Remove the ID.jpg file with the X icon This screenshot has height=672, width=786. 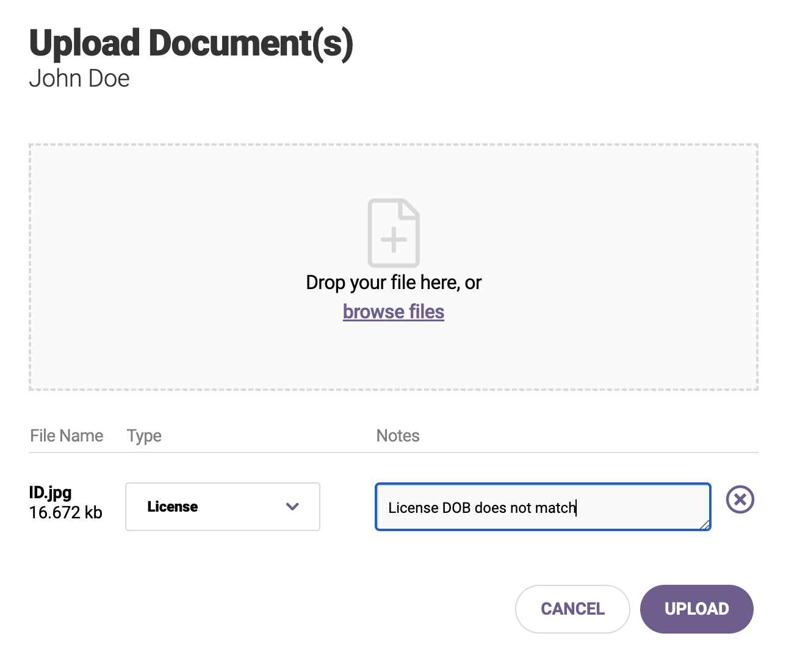740,500
